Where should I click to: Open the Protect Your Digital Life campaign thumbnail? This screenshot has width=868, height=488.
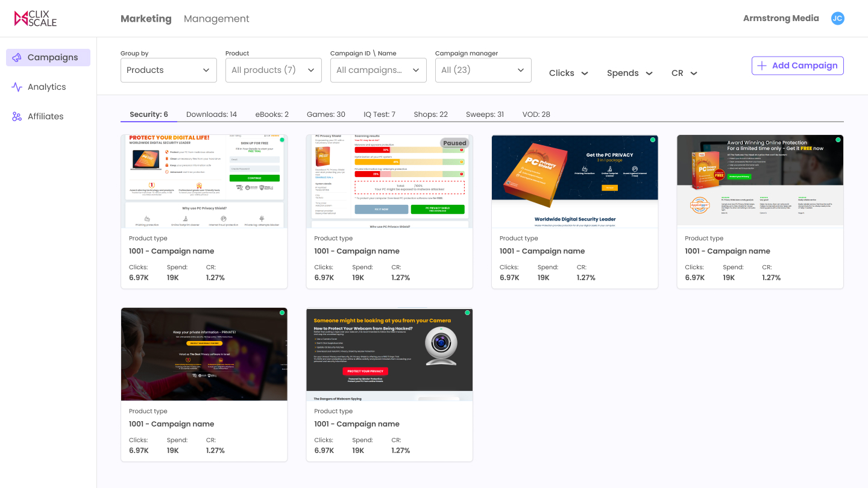(204, 181)
